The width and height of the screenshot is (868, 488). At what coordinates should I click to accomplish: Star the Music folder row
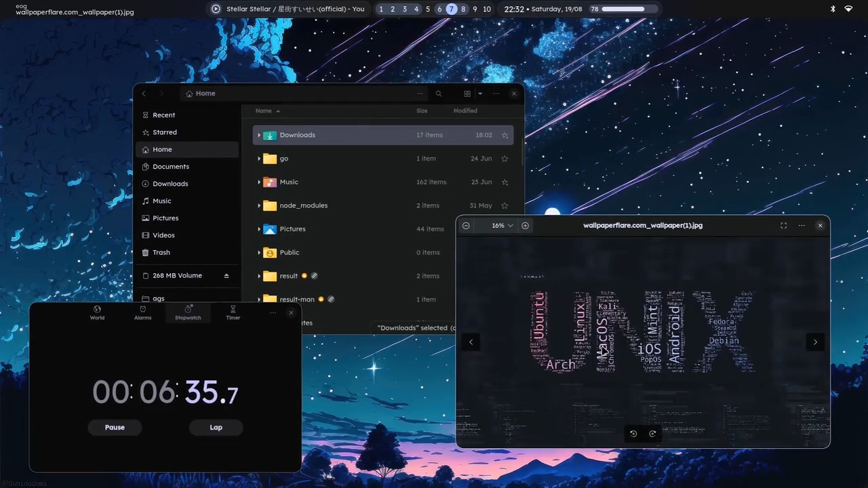click(x=505, y=182)
